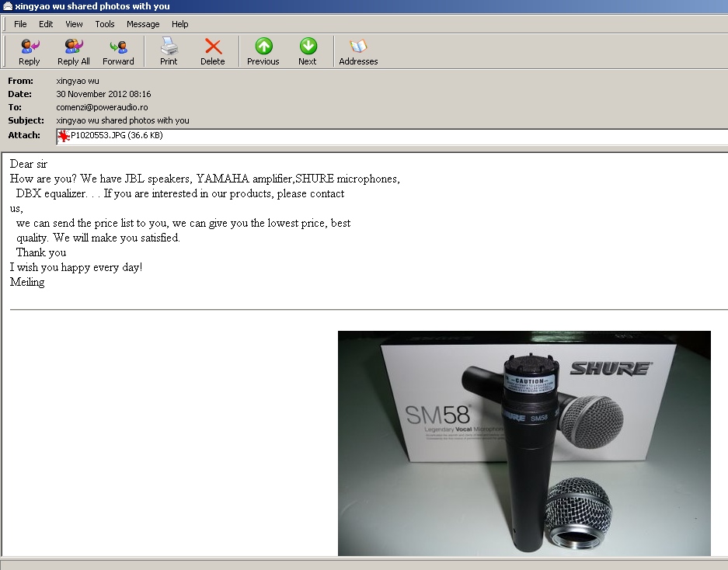Viewport: 728px width, 570px height.
Task: Click the Attach field box
Action: (392, 137)
